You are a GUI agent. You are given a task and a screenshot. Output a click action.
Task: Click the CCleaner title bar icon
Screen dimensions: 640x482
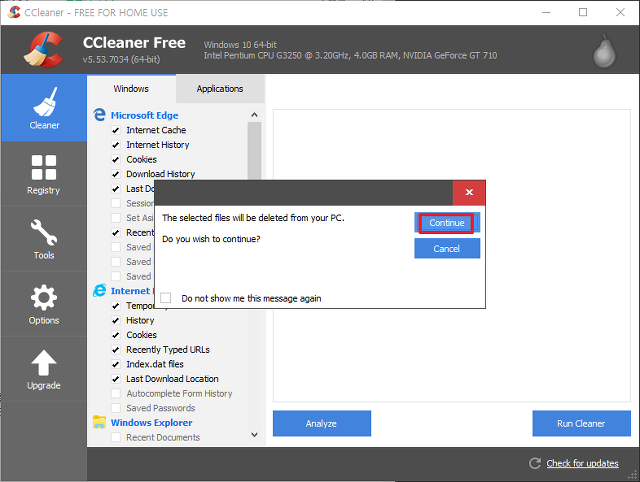click(x=14, y=12)
